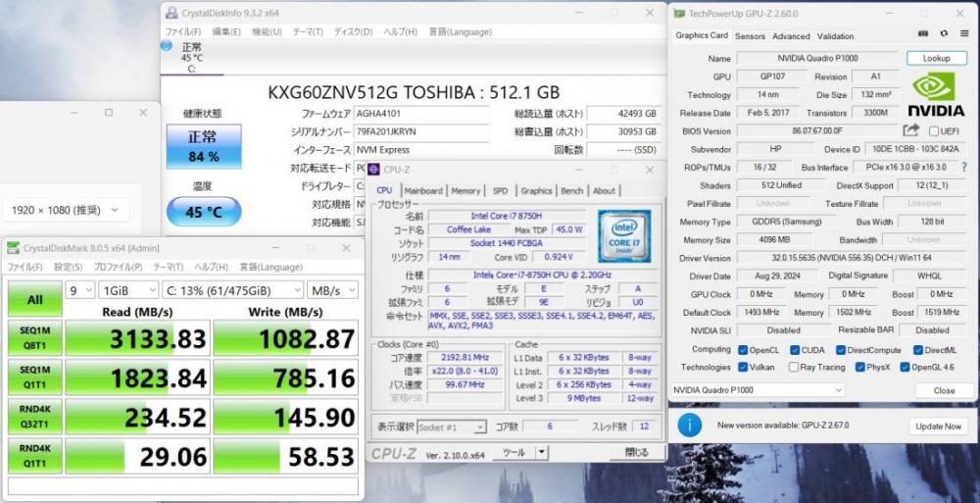Click the blue disk status circle icon
The image size is (980, 503).
(167, 46)
